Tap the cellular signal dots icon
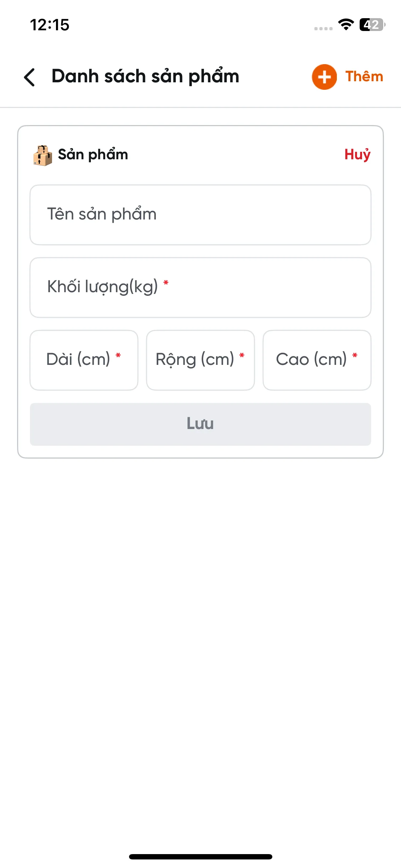 tap(323, 29)
